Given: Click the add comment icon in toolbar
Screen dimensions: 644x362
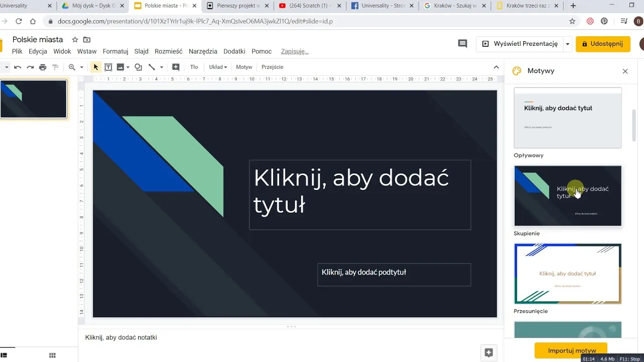Looking at the screenshot, I should (x=176, y=67).
